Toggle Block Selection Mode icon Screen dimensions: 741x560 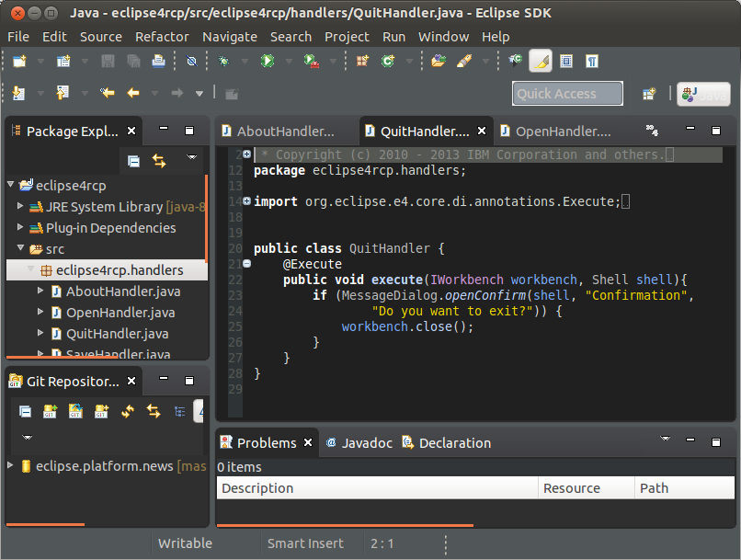(566, 61)
